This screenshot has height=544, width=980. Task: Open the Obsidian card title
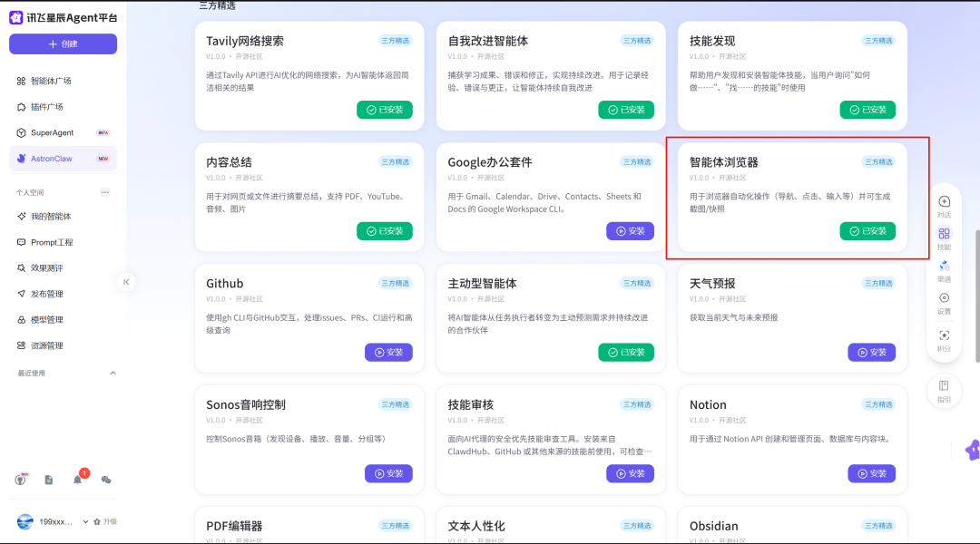(x=714, y=526)
